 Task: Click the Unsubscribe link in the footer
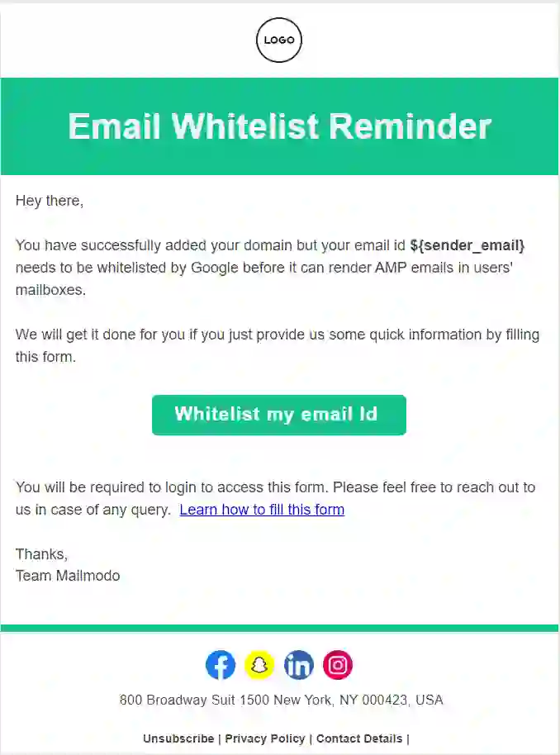click(178, 738)
